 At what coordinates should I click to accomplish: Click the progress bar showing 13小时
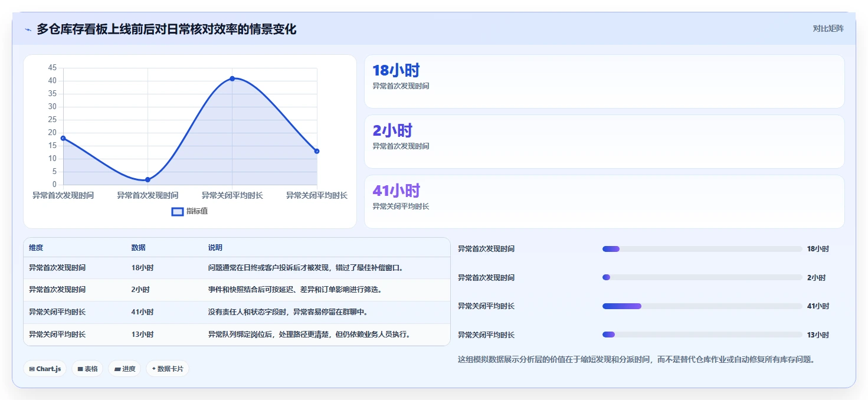(702, 335)
